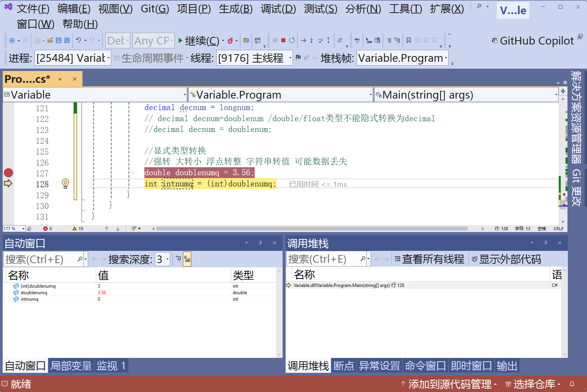
Task: Open the search icon in title bar
Action: (x=479, y=7)
